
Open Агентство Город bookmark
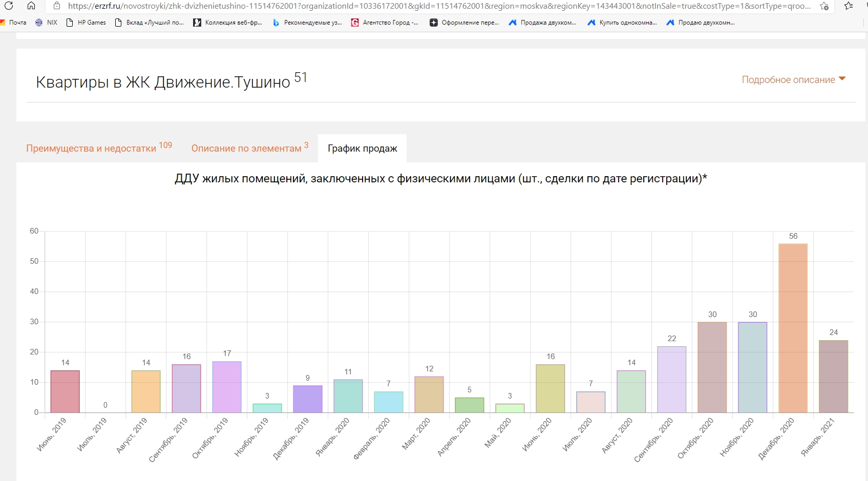click(385, 23)
